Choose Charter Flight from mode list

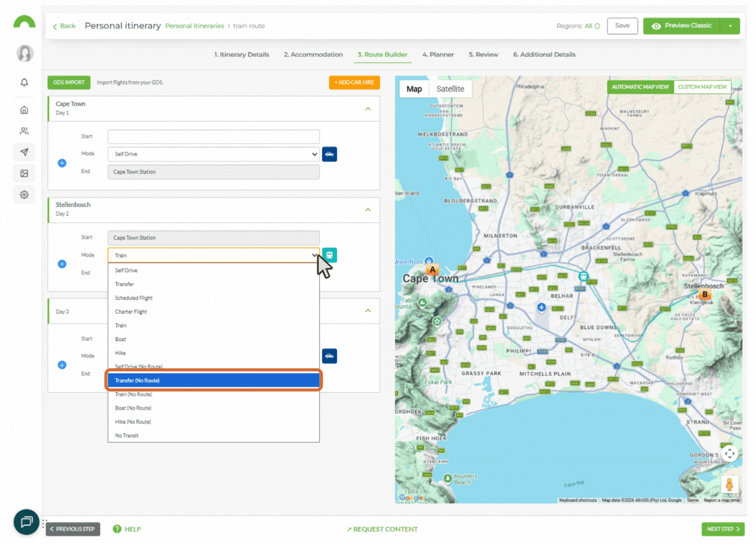(x=214, y=312)
